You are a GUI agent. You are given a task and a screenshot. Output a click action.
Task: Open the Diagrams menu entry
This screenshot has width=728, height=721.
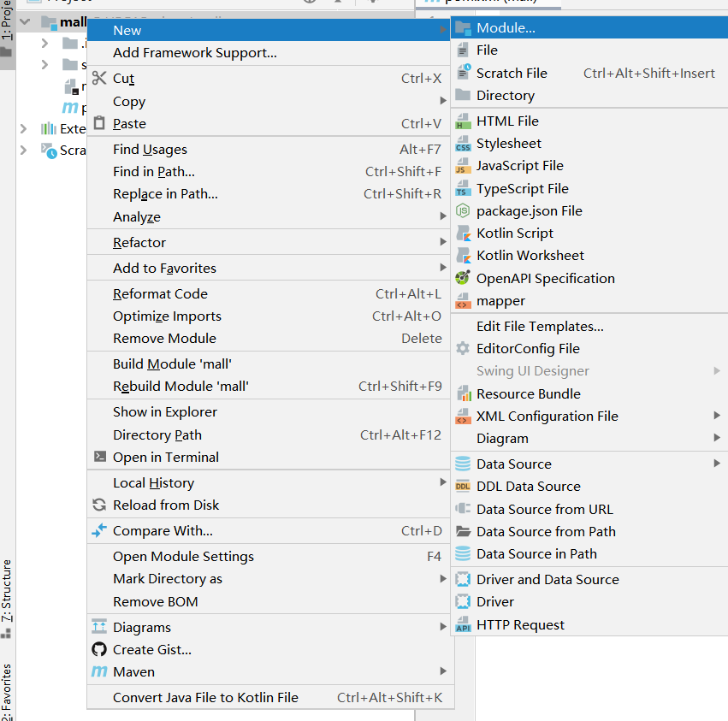pyautogui.click(x=269, y=627)
